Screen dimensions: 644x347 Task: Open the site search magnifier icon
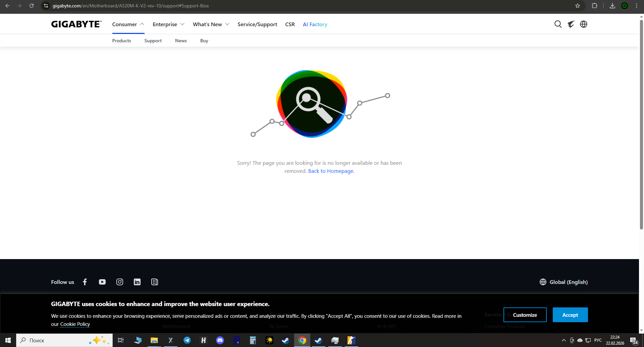coord(558,24)
